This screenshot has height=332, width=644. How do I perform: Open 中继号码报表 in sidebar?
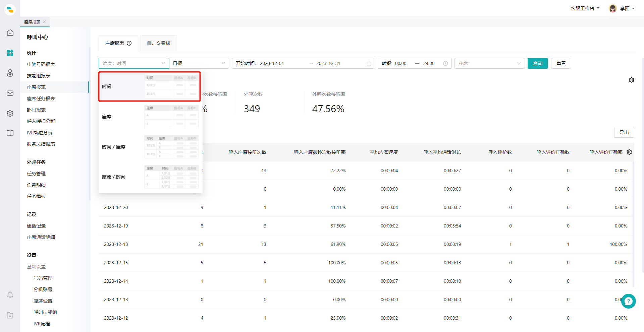click(x=41, y=64)
